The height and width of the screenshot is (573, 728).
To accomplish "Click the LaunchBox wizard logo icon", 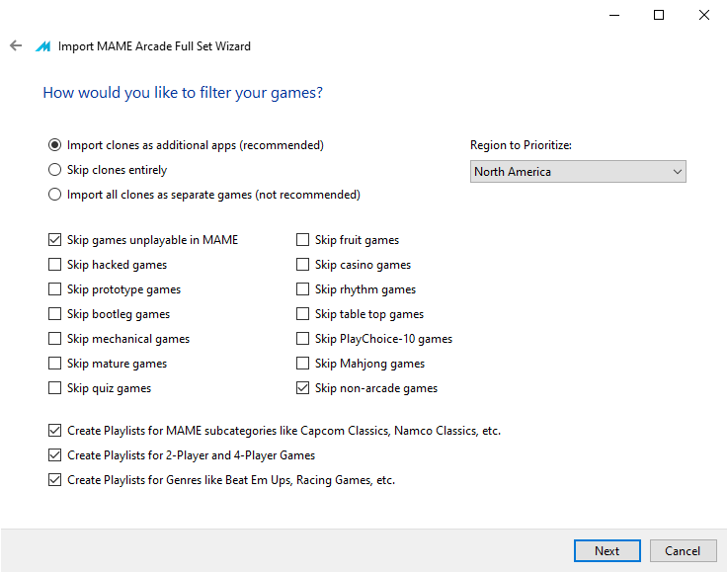I will (43, 46).
